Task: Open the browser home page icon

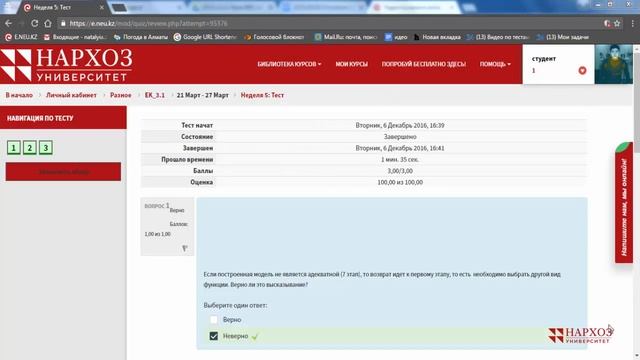Action: coord(48,23)
